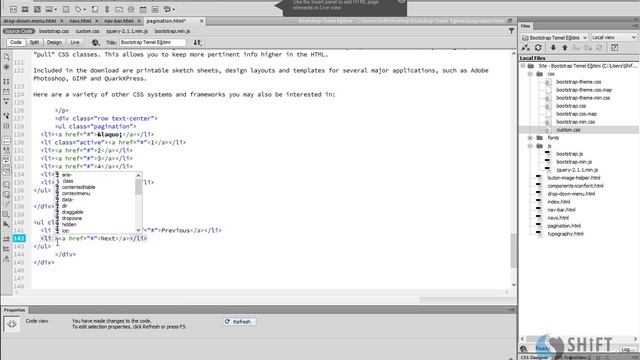640x360 pixels.
Task: Open the Character insert dropdown arrow
Action: (x=173, y=9)
